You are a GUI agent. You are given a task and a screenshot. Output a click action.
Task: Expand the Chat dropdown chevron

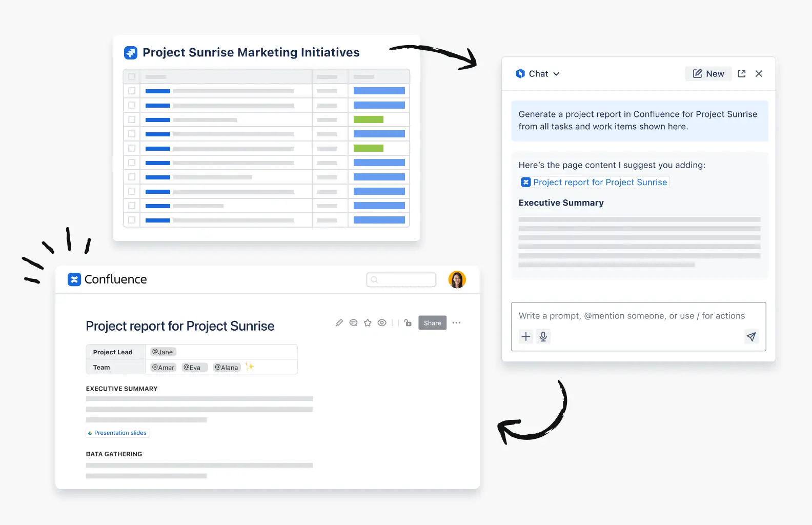pyautogui.click(x=557, y=74)
